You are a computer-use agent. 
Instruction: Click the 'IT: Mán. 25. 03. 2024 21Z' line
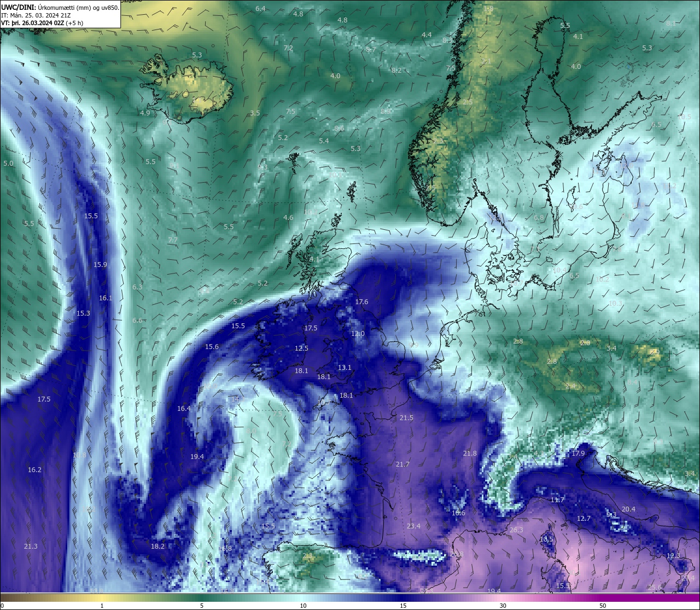pos(36,15)
